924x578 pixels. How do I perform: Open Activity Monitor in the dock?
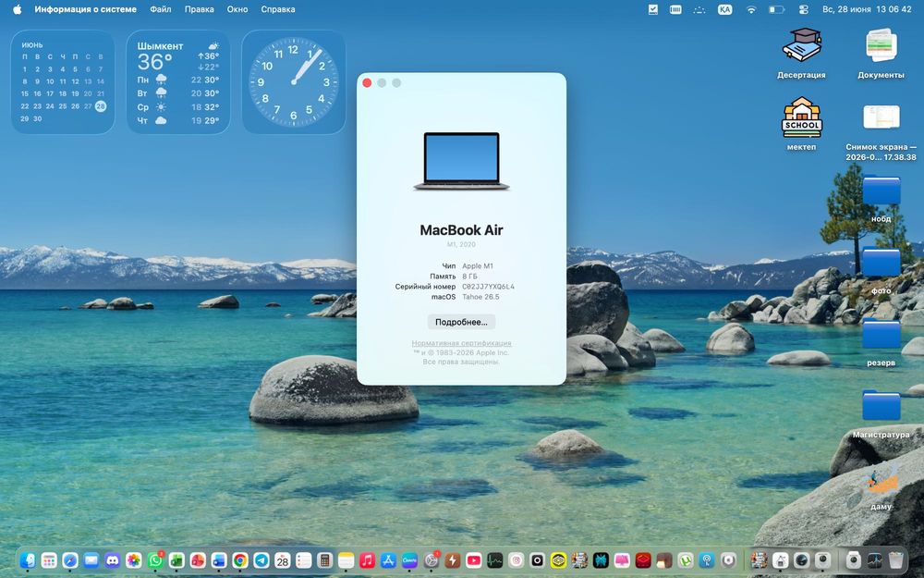(494, 560)
